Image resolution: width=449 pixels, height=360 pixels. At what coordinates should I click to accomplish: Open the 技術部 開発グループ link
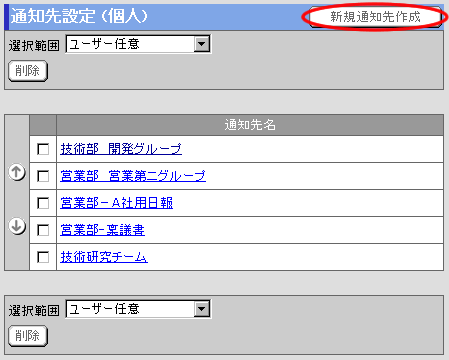pos(121,149)
